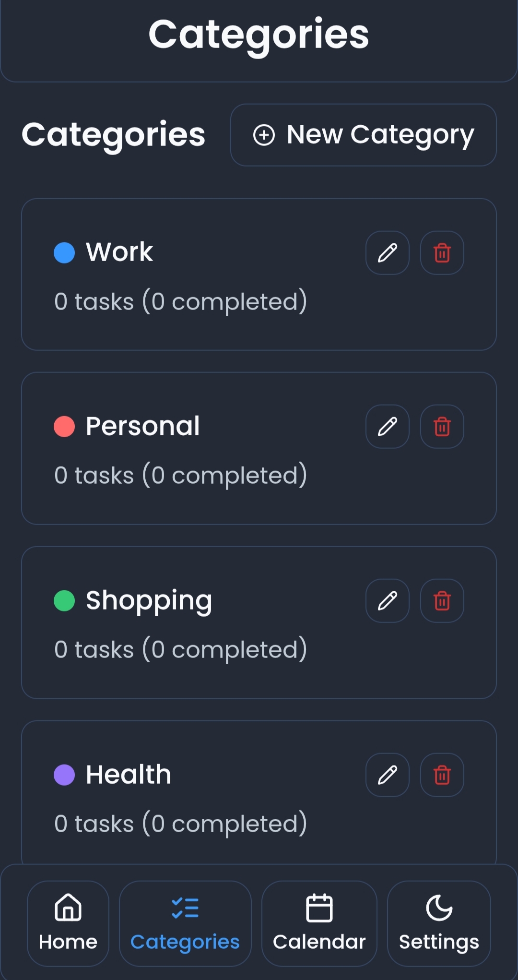Viewport: 518px width, 980px height.
Task: Click the blue color dot next to Work
Action: [x=64, y=251]
